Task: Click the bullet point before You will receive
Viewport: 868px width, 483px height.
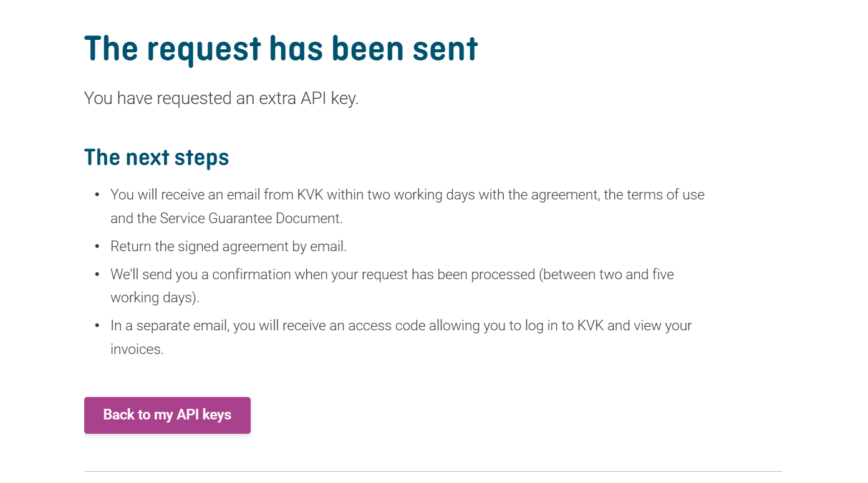Action: [x=97, y=195]
